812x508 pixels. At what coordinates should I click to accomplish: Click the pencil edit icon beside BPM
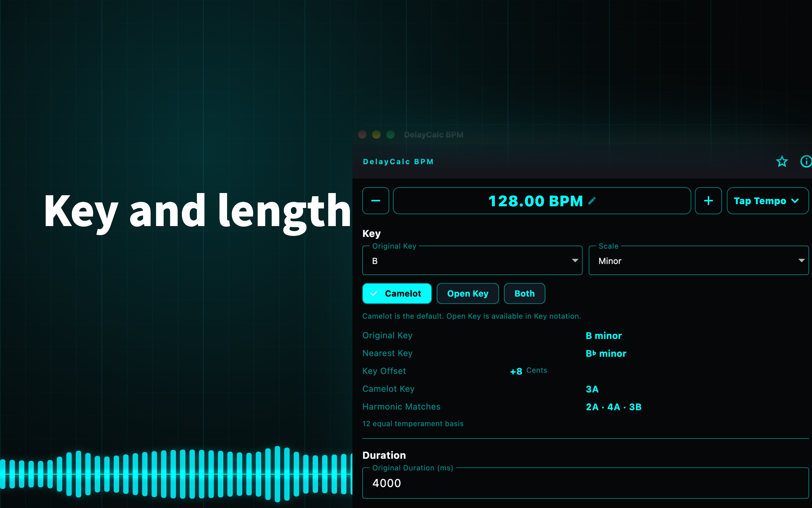pyautogui.click(x=592, y=201)
